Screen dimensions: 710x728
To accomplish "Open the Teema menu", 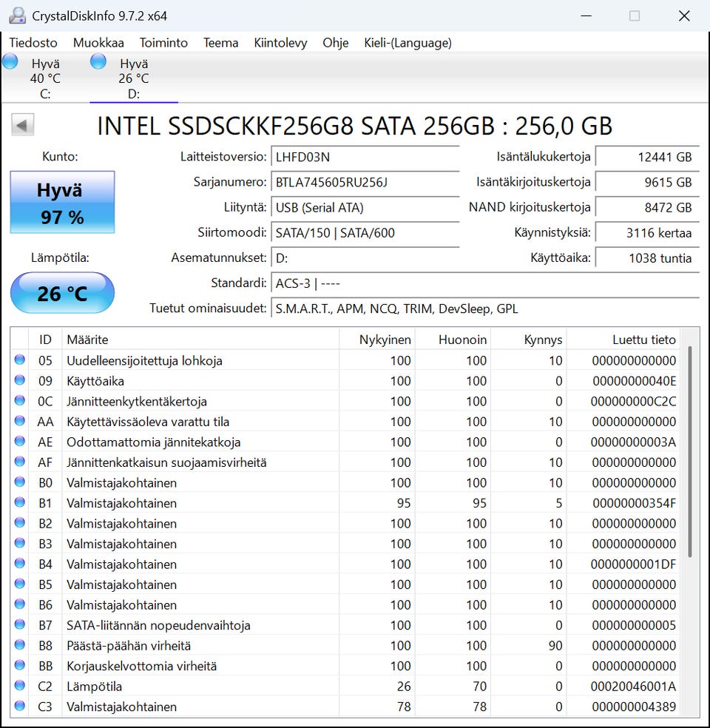I will (x=220, y=43).
